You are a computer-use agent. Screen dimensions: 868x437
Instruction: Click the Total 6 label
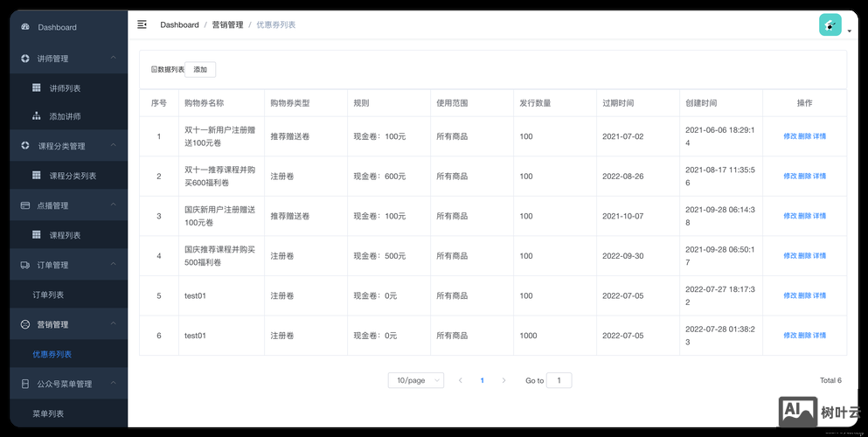[x=830, y=380]
